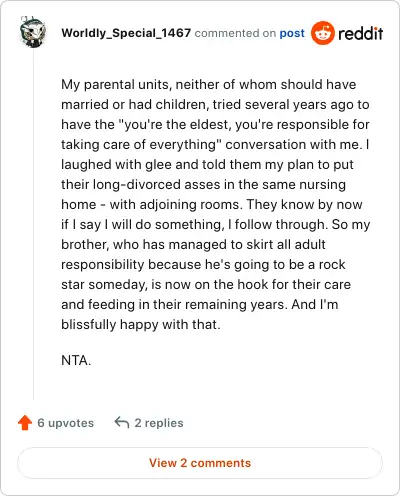
Task: Click the reply arrow icon
Action: click(122, 422)
